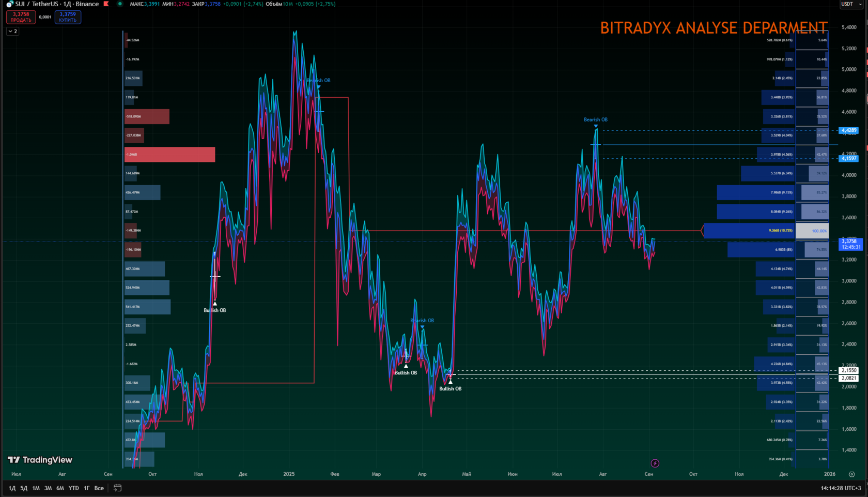Click the 2025 label on time axis

pos(289,474)
